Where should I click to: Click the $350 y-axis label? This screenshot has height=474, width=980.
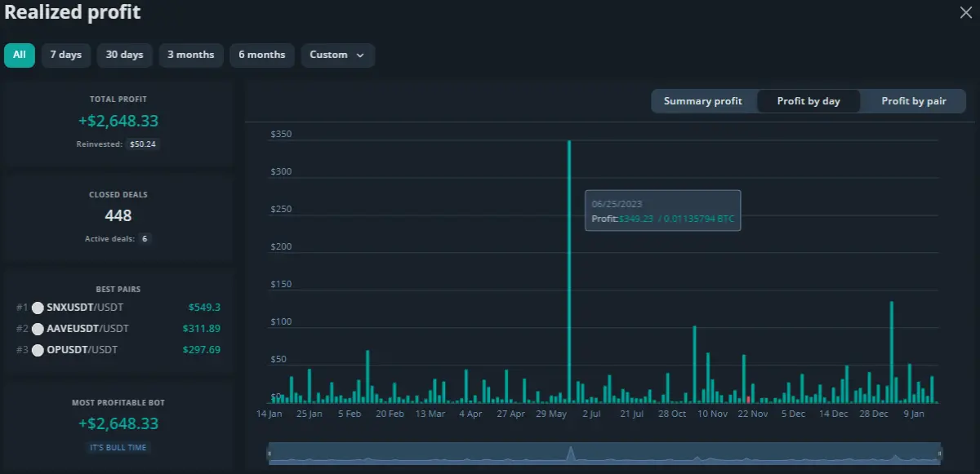(x=280, y=135)
